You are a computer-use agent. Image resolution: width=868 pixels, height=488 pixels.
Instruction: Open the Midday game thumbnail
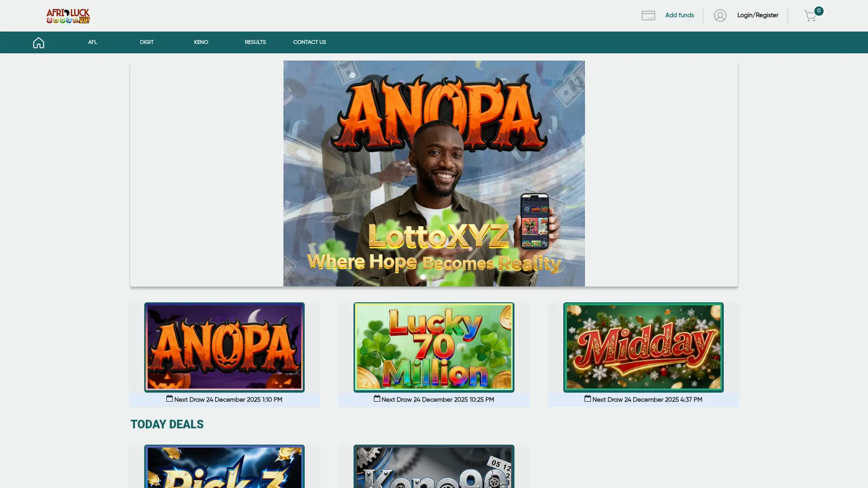pyautogui.click(x=642, y=347)
